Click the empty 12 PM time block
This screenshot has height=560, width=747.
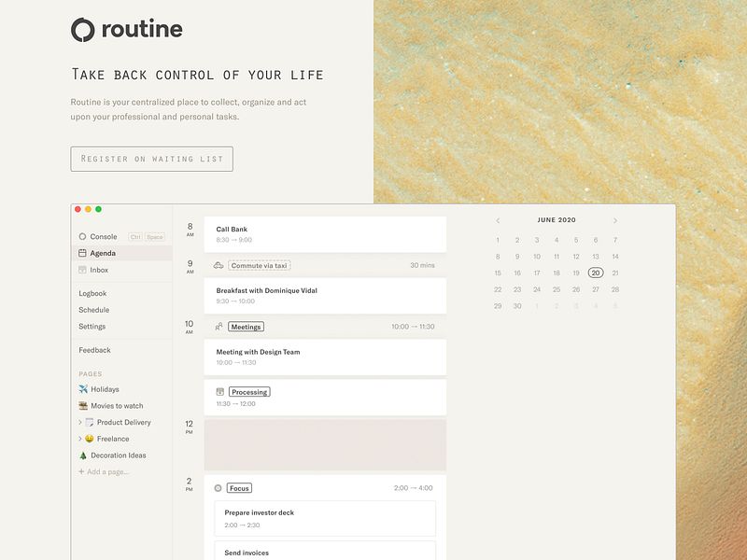[325, 445]
